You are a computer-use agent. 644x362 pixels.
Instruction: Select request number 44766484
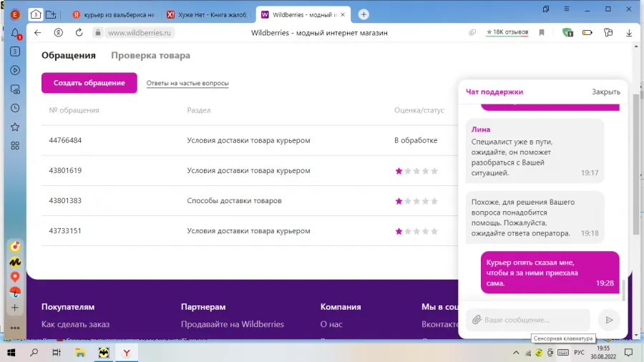click(65, 140)
